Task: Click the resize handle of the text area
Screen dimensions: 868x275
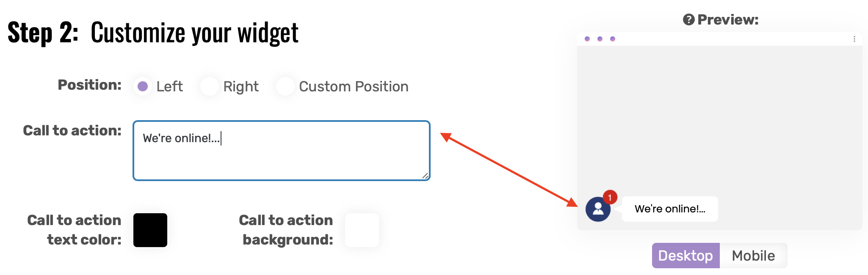Action: coord(426,176)
